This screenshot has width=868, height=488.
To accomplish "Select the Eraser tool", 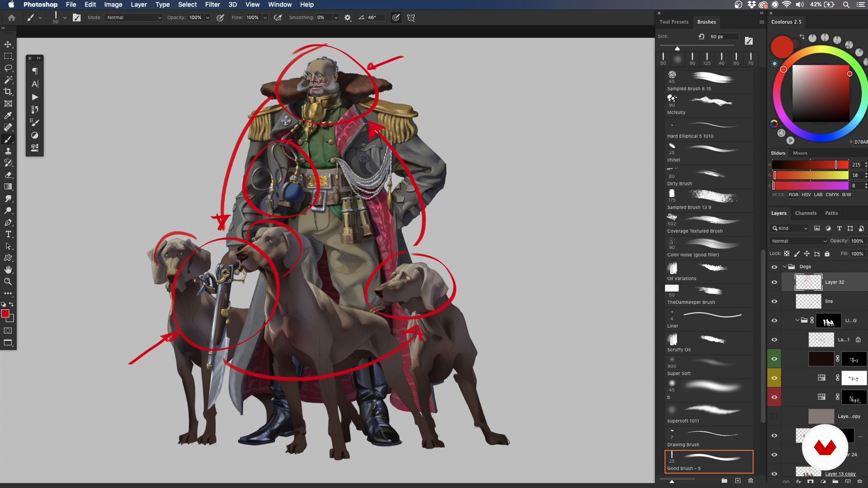I will pos(8,175).
